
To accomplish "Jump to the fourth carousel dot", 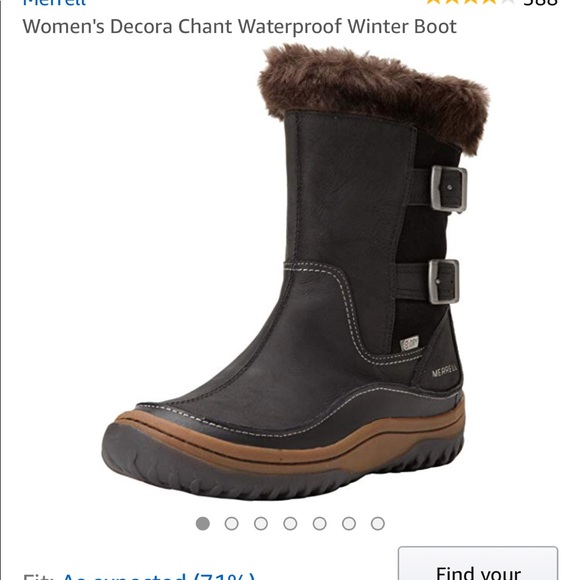I will pyautogui.click(x=290, y=523).
